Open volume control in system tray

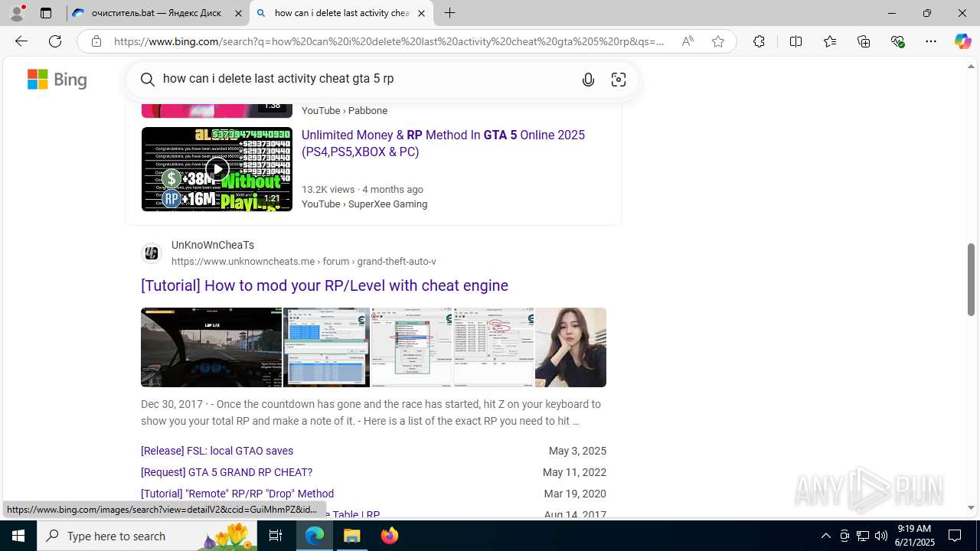[x=881, y=536]
